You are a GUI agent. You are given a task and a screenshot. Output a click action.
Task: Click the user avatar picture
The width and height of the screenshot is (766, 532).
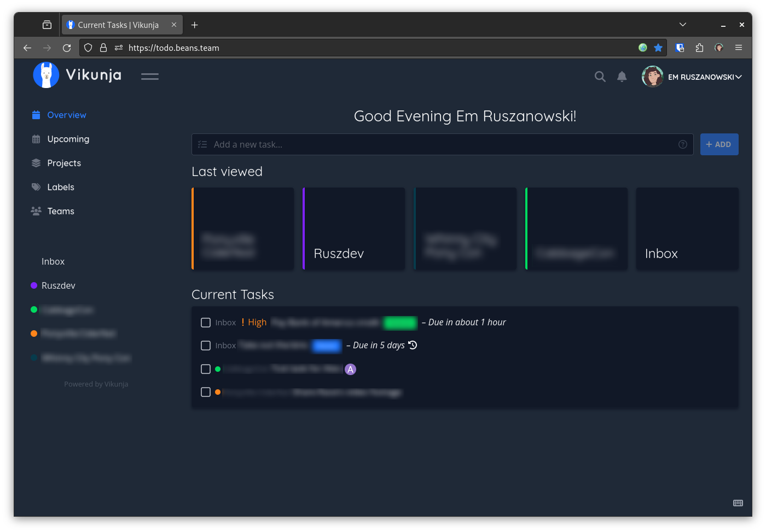tap(652, 77)
